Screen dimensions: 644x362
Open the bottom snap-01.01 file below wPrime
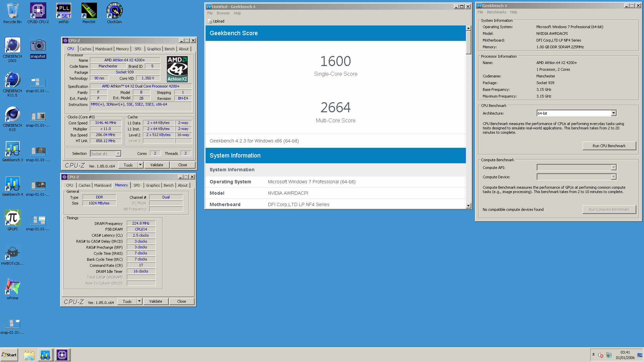coord(12,326)
